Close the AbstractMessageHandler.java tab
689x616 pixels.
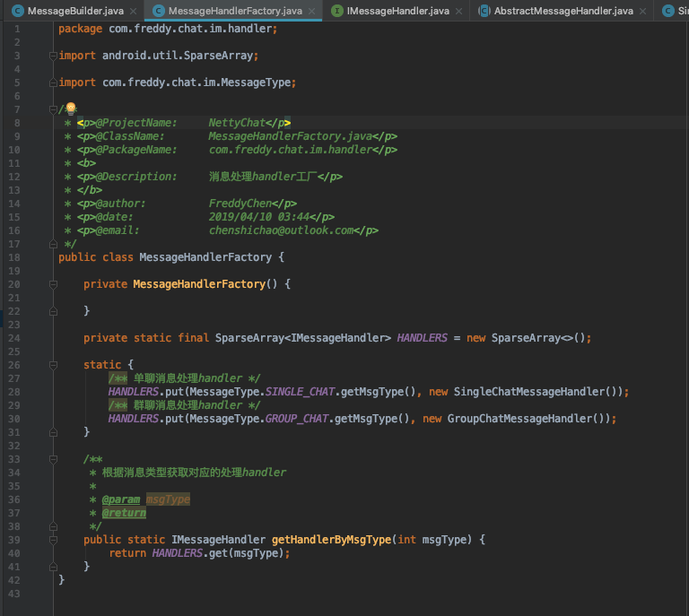[642, 12]
